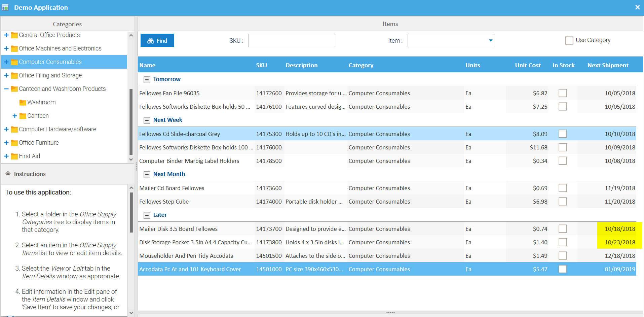Click the Tomorrow group label

167,79
